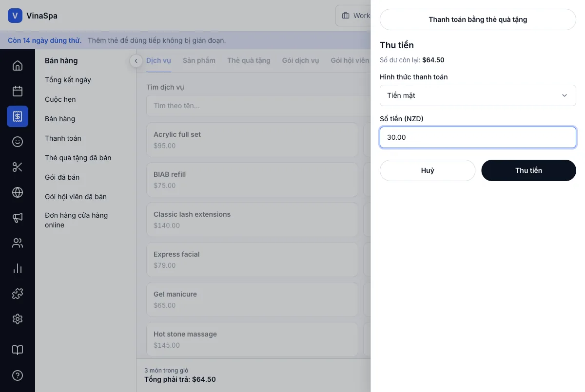Open the Help question mark icon
The width and height of the screenshot is (585, 392).
(x=18, y=375)
